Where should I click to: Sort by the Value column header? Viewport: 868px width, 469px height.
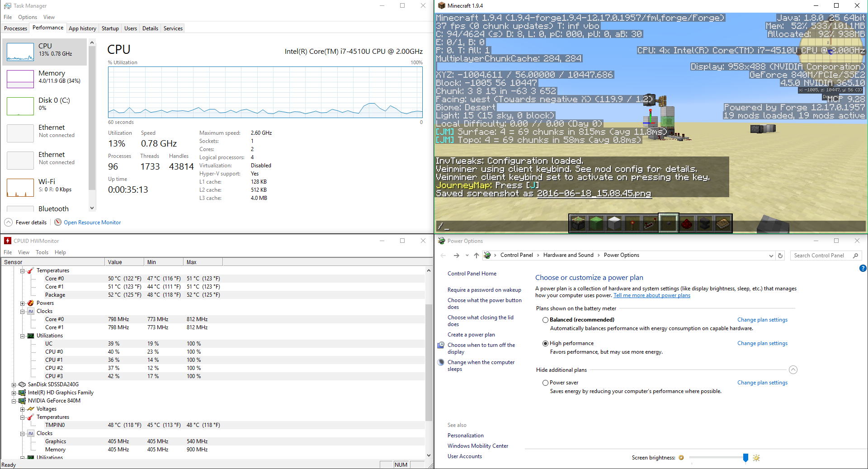pos(124,262)
